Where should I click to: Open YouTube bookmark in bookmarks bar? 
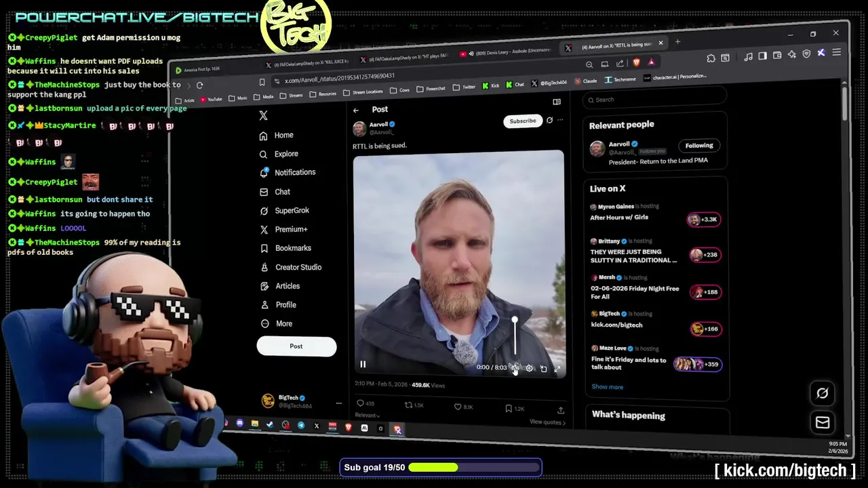click(x=211, y=99)
